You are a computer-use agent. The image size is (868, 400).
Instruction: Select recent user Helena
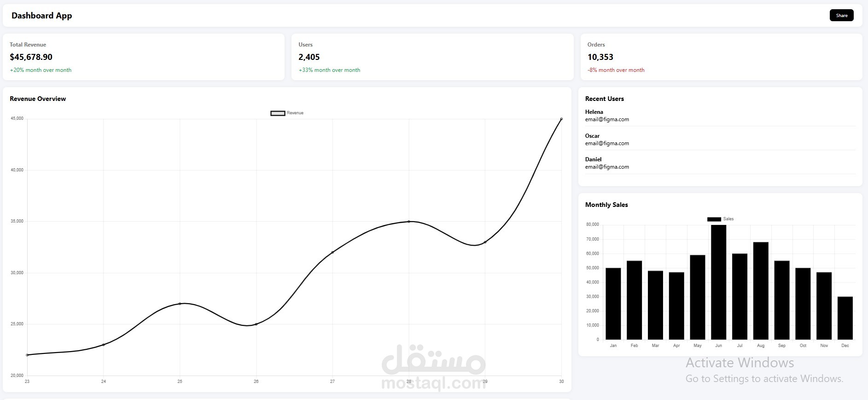coord(720,116)
